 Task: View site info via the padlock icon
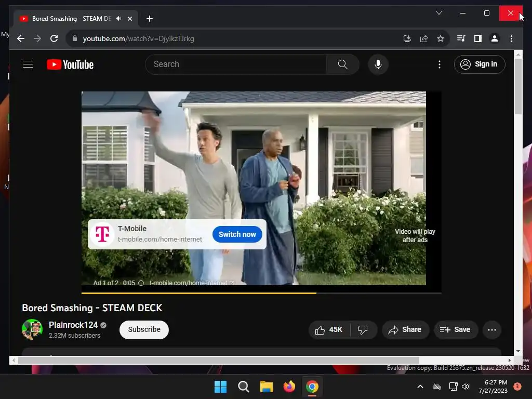click(75, 38)
